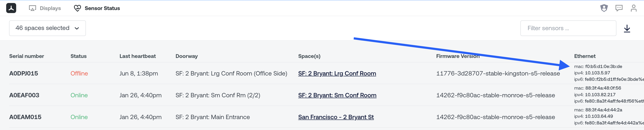This screenshot has height=130, width=644.
Task: Click the Sensor Status heart icon
Action: pyautogui.click(x=77, y=8)
